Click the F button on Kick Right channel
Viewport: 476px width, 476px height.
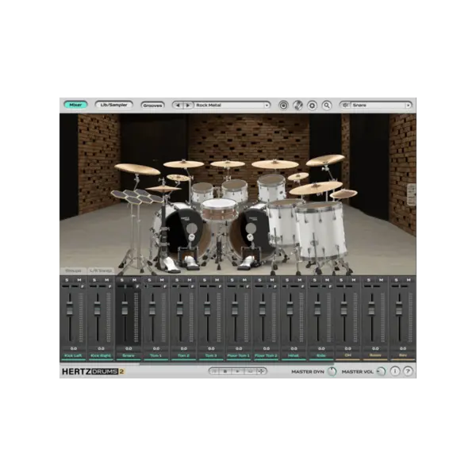click(110, 286)
